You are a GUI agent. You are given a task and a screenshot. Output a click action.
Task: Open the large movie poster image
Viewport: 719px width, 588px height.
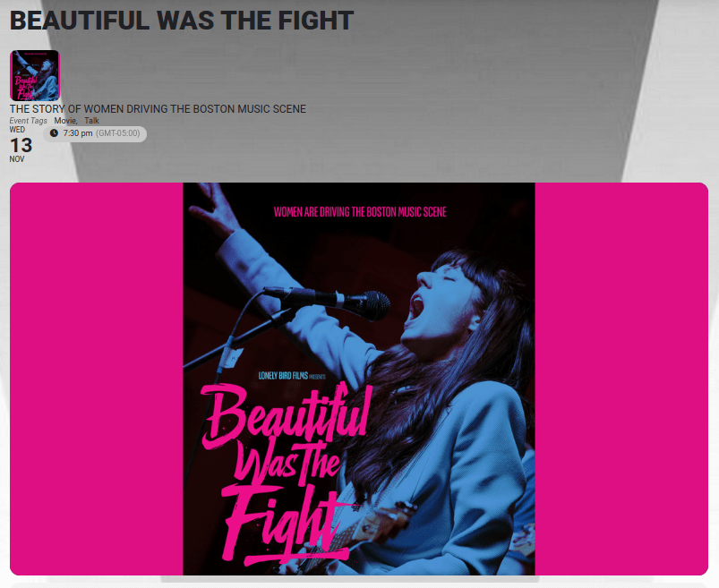click(x=359, y=379)
